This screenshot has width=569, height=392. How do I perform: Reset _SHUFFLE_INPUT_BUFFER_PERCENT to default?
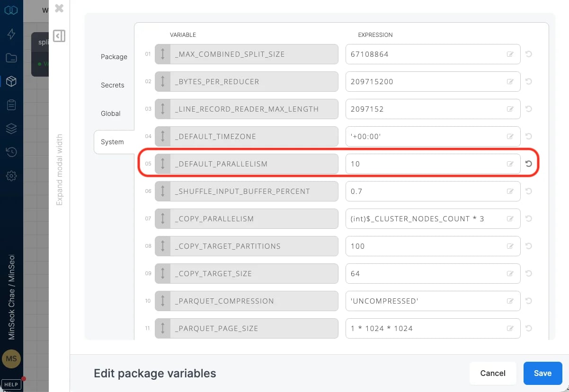click(529, 191)
